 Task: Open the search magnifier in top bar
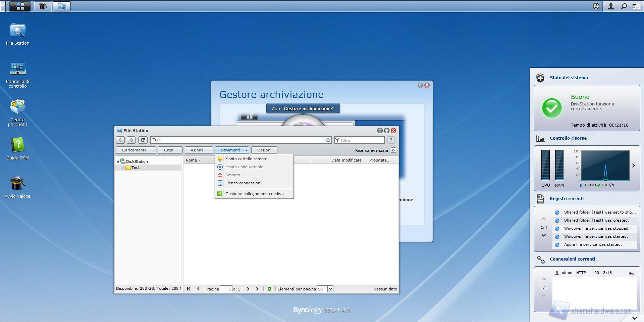[x=624, y=6]
